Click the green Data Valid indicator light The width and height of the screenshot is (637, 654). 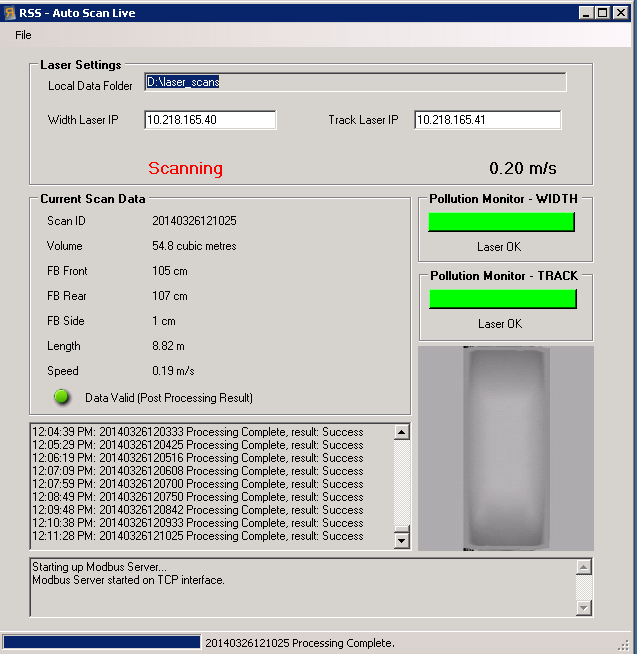coord(61,397)
